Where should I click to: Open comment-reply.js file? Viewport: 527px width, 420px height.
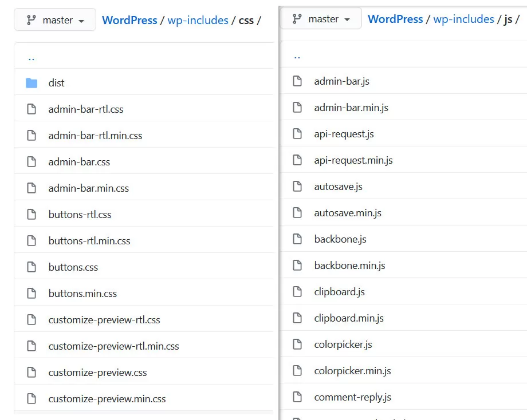pyautogui.click(x=352, y=397)
